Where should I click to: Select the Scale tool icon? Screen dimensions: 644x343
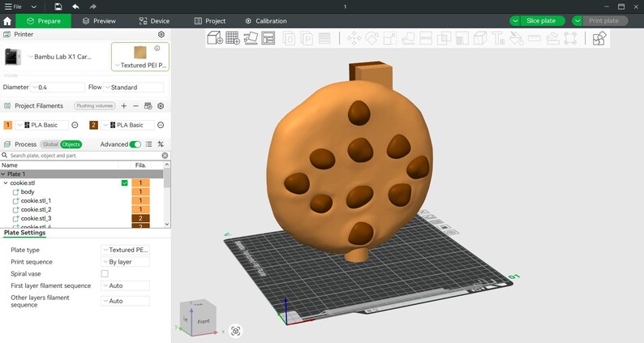click(390, 39)
